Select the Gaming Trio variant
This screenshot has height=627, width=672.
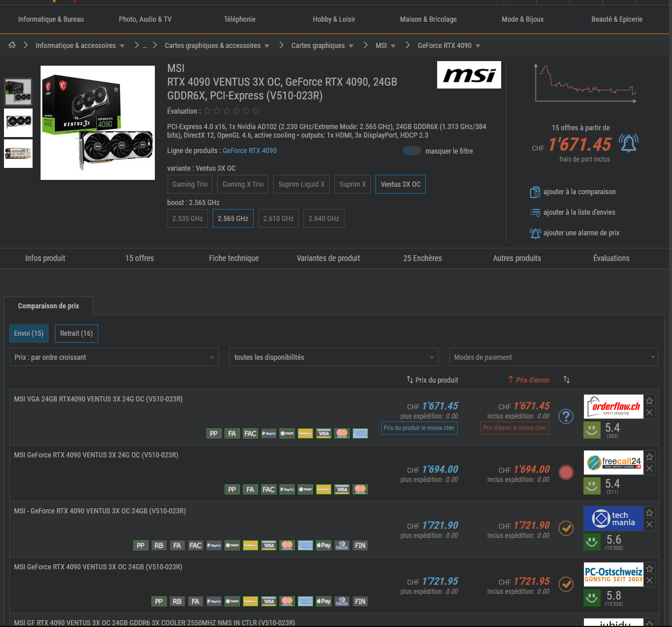click(190, 184)
